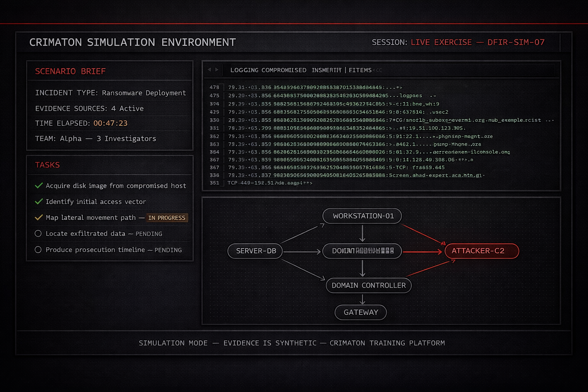Image resolution: width=588 pixels, height=392 pixels.
Task: Click the amber checkmark beside 'Map lateral movement path'
Action: pyautogui.click(x=39, y=217)
